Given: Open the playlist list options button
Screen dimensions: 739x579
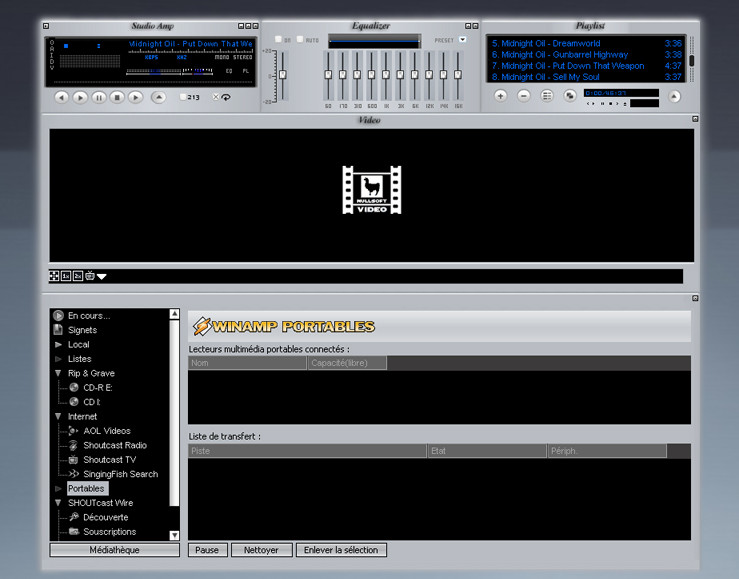Looking at the screenshot, I should 547,96.
